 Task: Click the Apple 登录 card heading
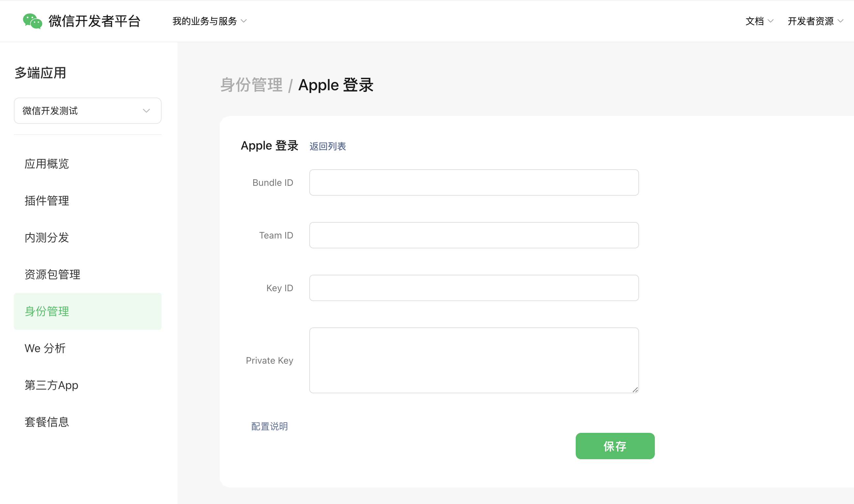pyautogui.click(x=270, y=146)
